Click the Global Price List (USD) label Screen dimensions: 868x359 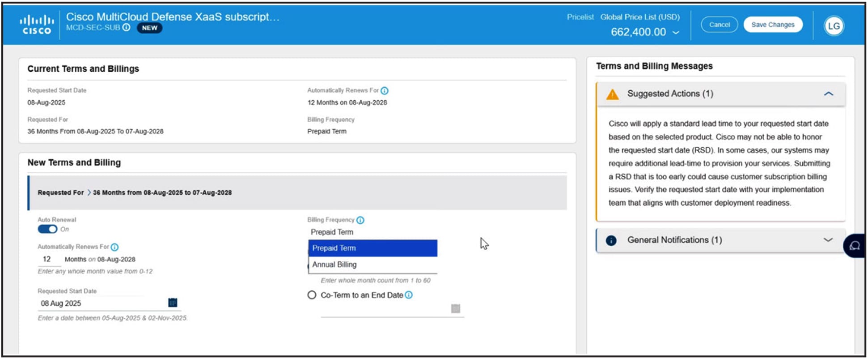[x=640, y=17]
